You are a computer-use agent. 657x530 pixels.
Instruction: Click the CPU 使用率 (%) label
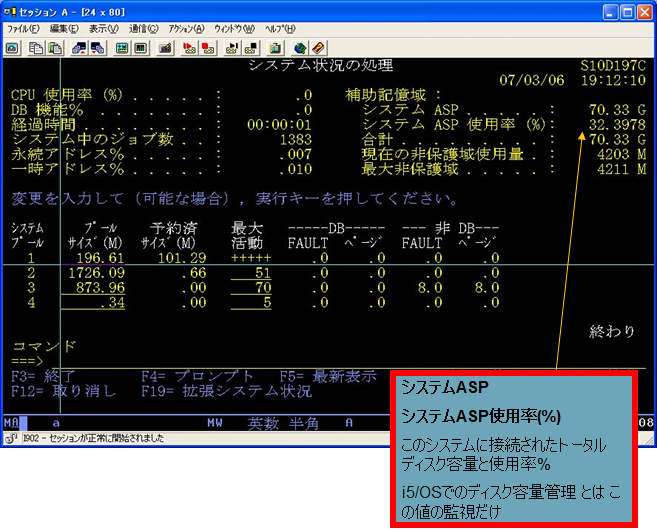[67, 95]
